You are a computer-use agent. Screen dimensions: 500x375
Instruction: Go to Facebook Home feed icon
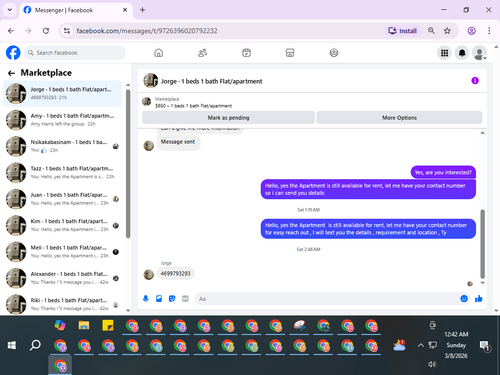tap(159, 53)
